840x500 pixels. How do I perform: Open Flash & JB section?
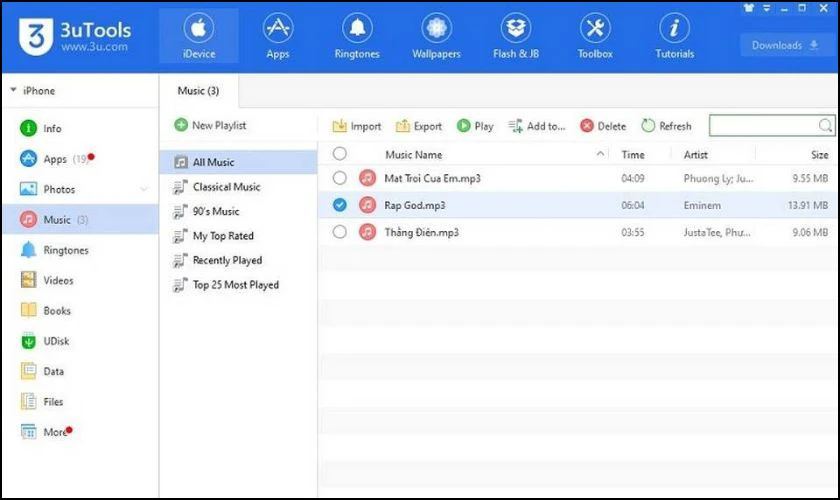(x=516, y=36)
